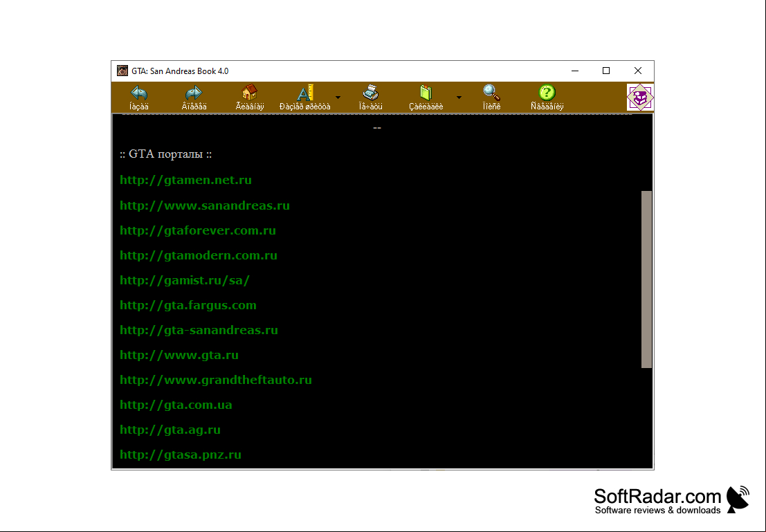
Task: Open the link http://gtamodern.com.ru
Action: pyautogui.click(x=199, y=255)
